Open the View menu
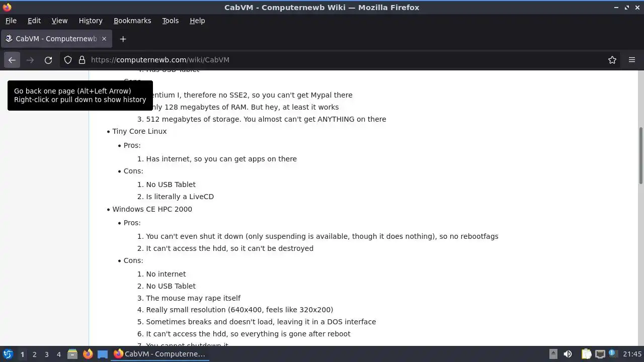Screen dimensions: 644x362 [x=59, y=21]
